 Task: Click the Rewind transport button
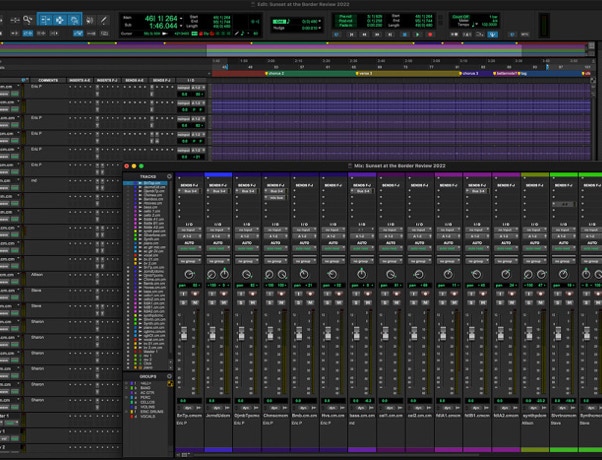[x=364, y=34]
